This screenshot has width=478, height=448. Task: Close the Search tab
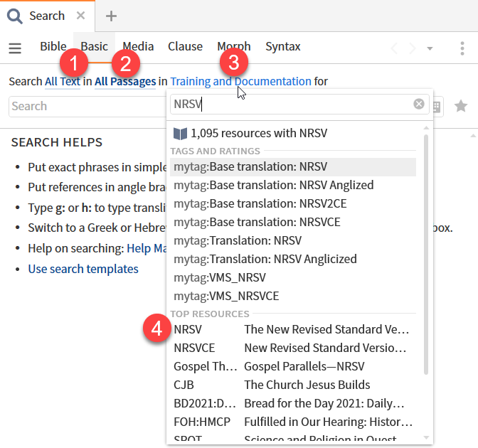pyautogui.click(x=80, y=15)
